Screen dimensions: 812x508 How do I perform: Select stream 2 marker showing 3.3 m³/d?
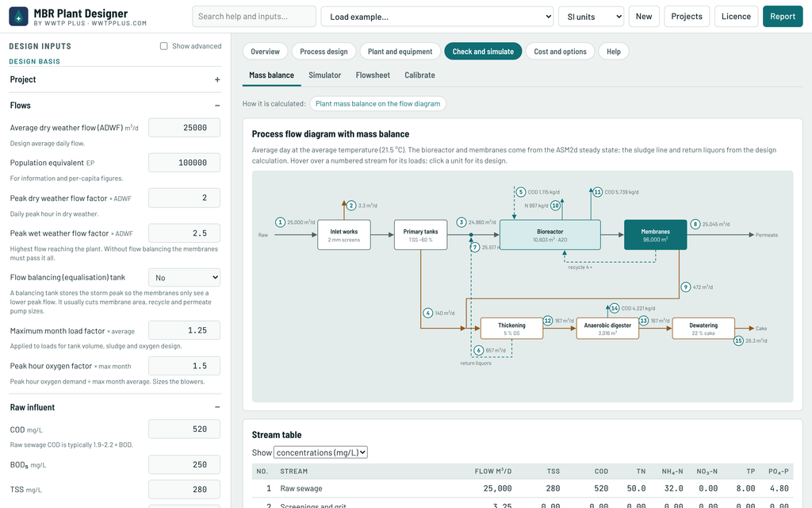coord(351,206)
